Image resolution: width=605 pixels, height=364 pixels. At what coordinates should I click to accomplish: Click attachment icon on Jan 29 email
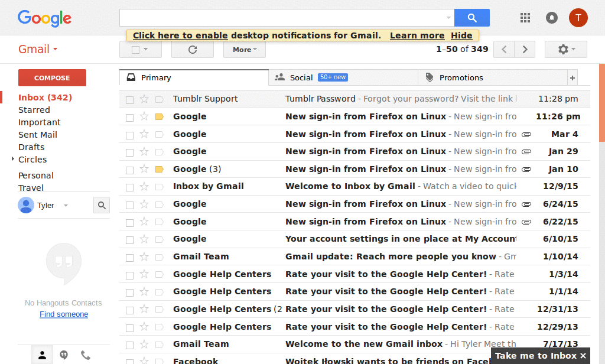526,152
